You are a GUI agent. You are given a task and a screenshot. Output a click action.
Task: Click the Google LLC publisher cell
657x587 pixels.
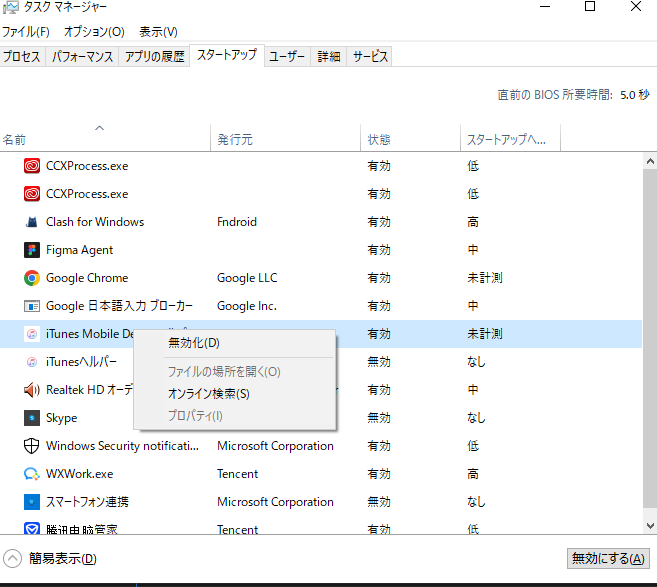247,278
